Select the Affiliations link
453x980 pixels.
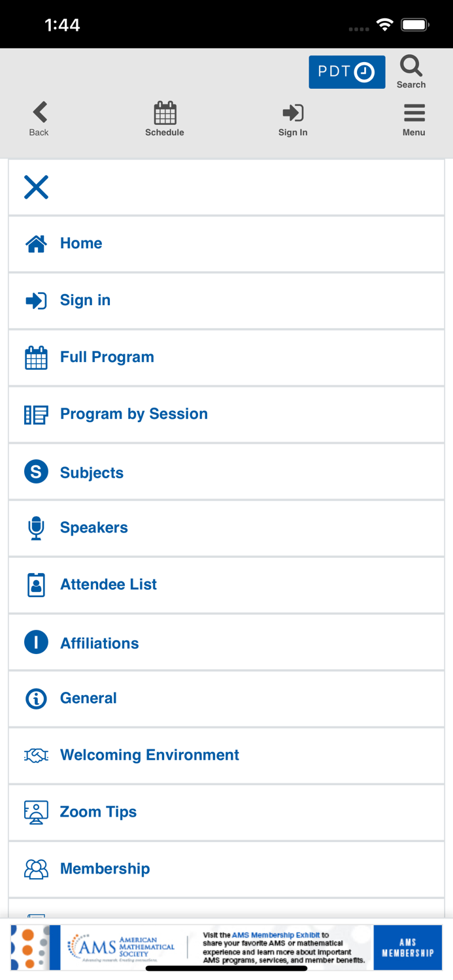pyautogui.click(x=99, y=644)
